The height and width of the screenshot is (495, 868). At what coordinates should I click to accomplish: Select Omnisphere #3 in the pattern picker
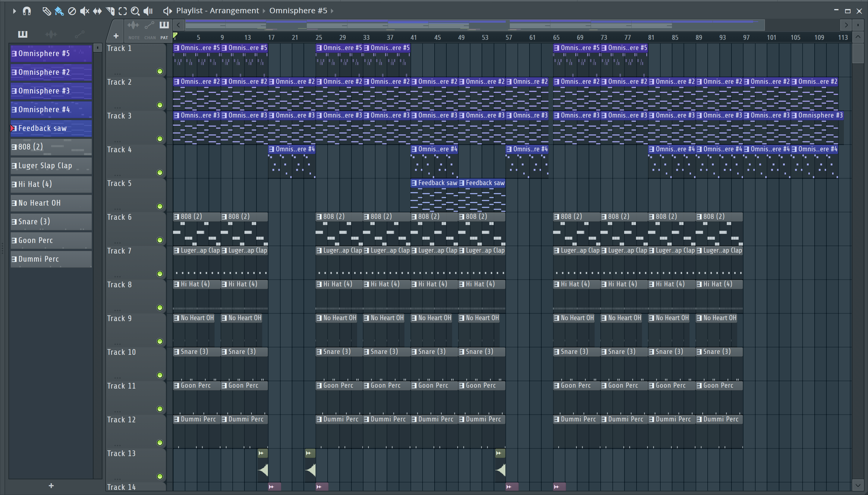click(51, 91)
